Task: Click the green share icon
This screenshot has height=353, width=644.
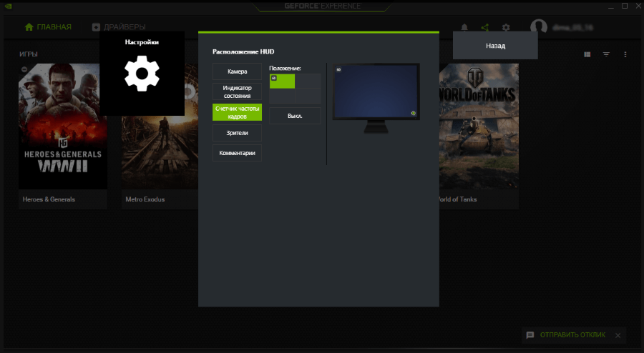Action: (x=484, y=27)
